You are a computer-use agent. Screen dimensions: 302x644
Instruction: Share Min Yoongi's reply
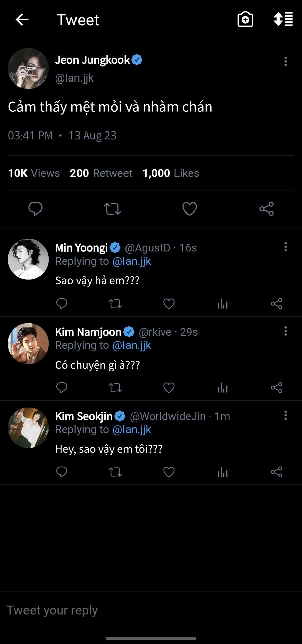point(276,304)
